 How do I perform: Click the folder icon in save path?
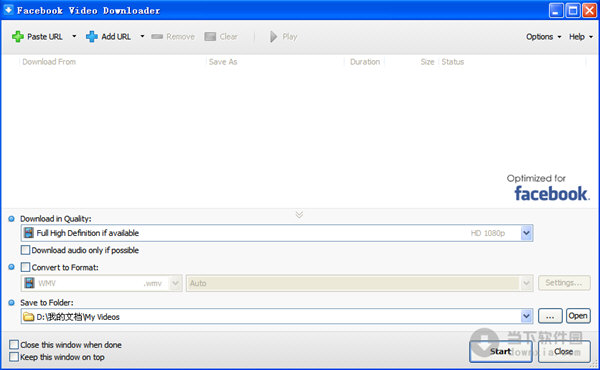(29, 317)
